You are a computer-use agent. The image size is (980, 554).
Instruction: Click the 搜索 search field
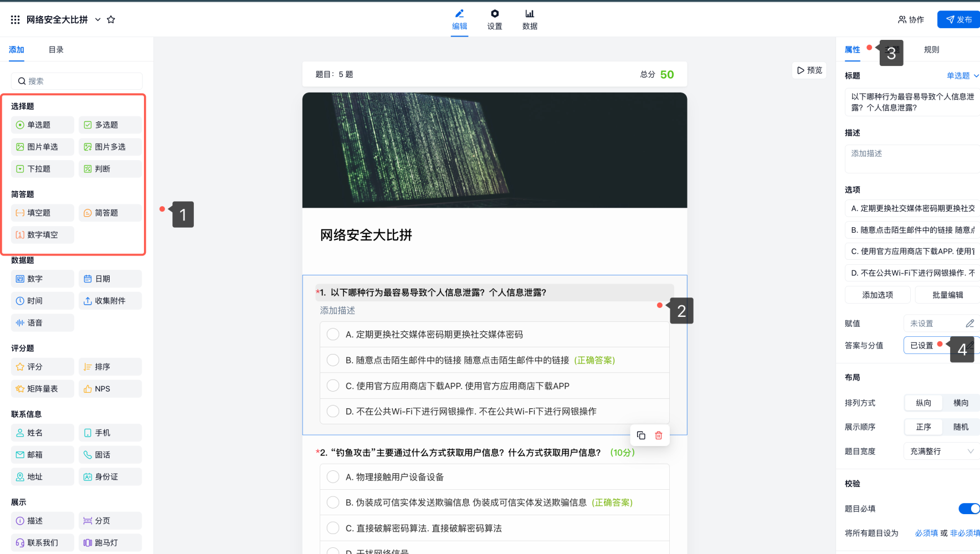click(77, 81)
